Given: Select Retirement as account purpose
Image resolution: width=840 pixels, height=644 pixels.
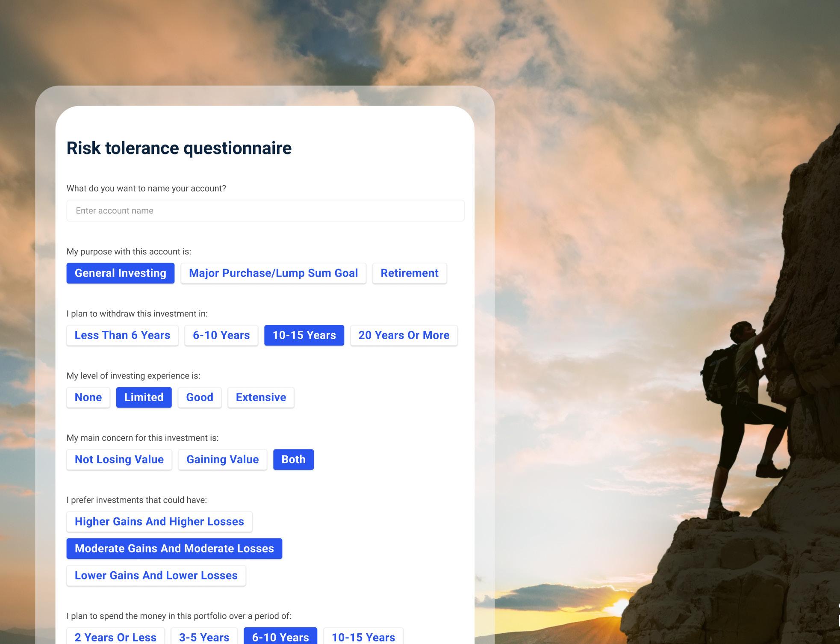Looking at the screenshot, I should [x=409, y=273].
